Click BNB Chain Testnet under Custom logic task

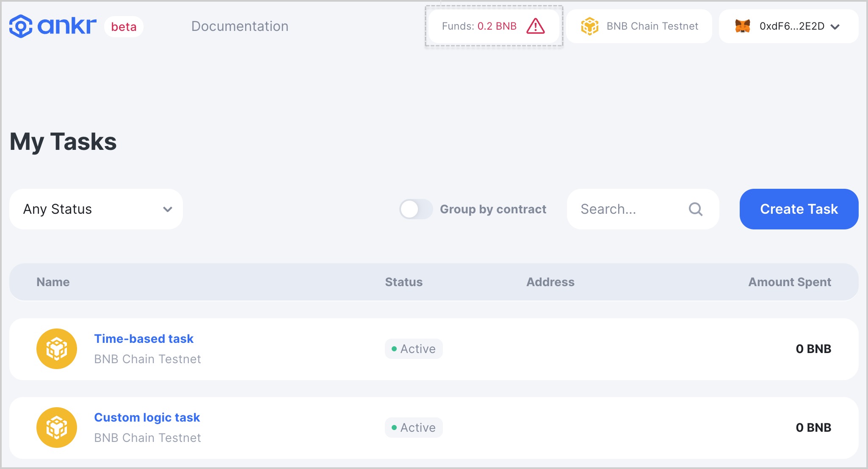tap(147, 438)
